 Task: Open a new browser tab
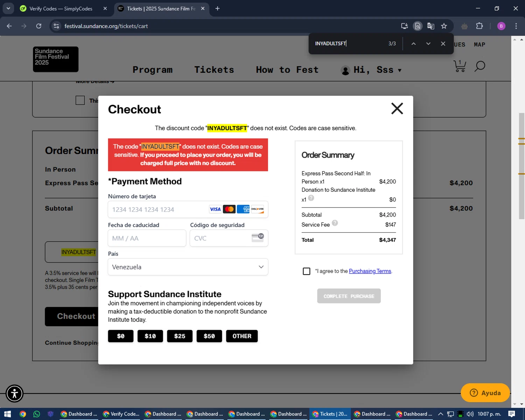click(217, 8)
